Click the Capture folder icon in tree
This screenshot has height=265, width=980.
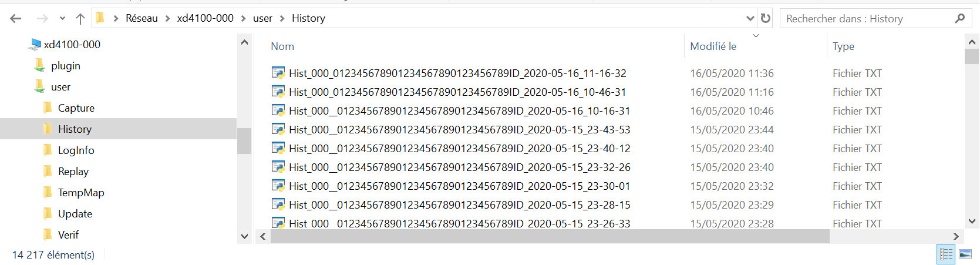48,108
